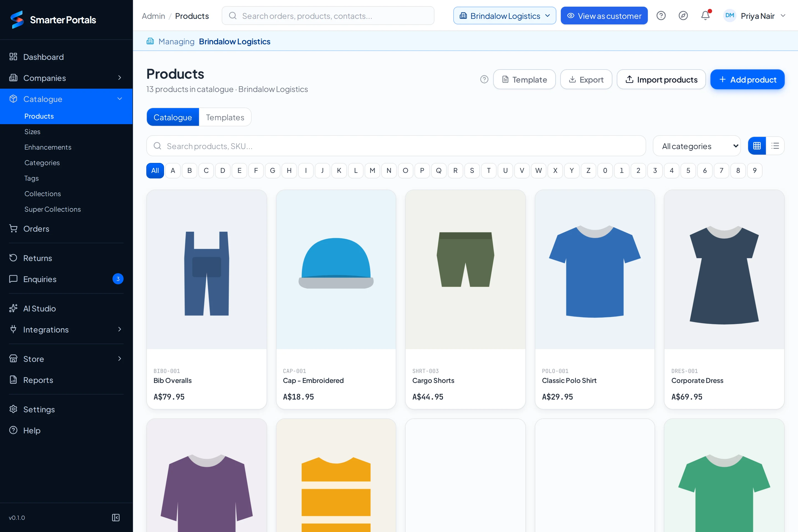The height and width of the screenshot is (532, 798).
Task: Open Super Collections in the sidebar
Action: point(53,209)
